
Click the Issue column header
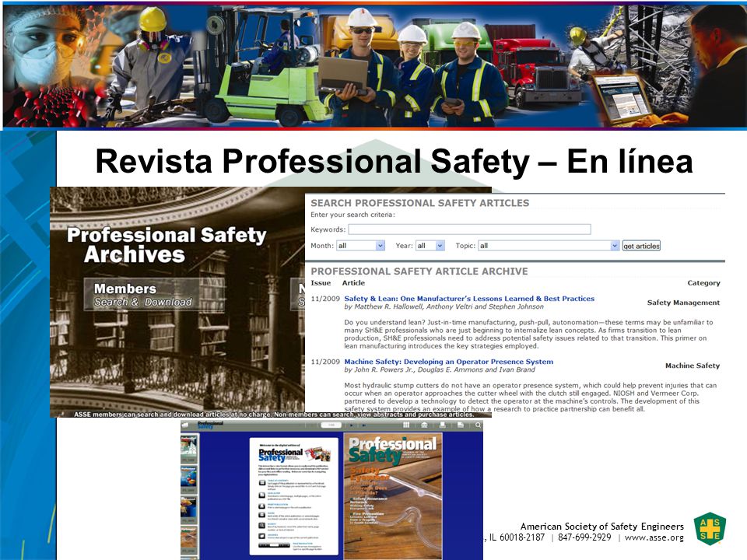tap(321, 283)
